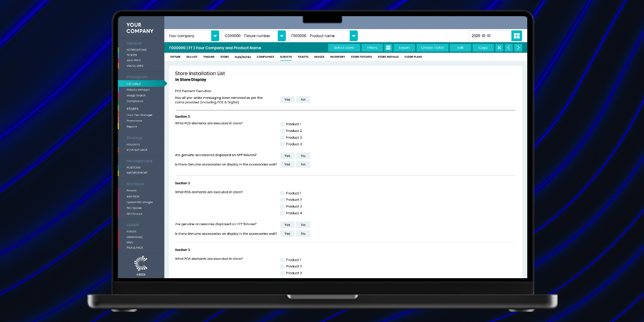This screenshot has width=644, height=322.
Task: Open STORES in the sidebar
Action: click(x=132, y=109)
